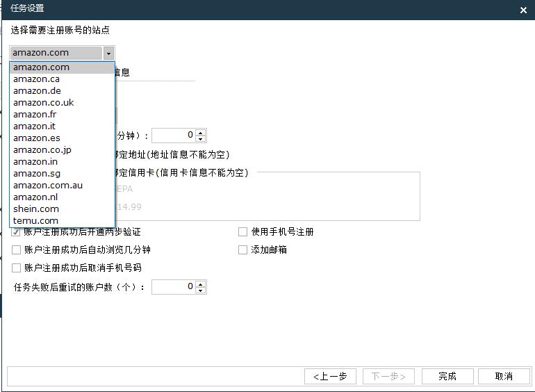535x392 pixels.
Task: Select amazon.nl from the dropdown
Action: [x=62, y=197]
